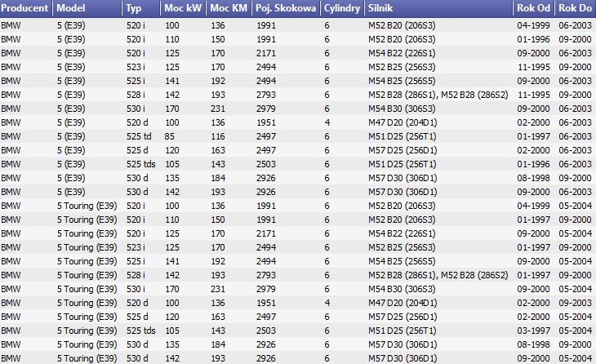Select the '116' Moc KM cell
596x364 pixels.
(x=218, y=136)
